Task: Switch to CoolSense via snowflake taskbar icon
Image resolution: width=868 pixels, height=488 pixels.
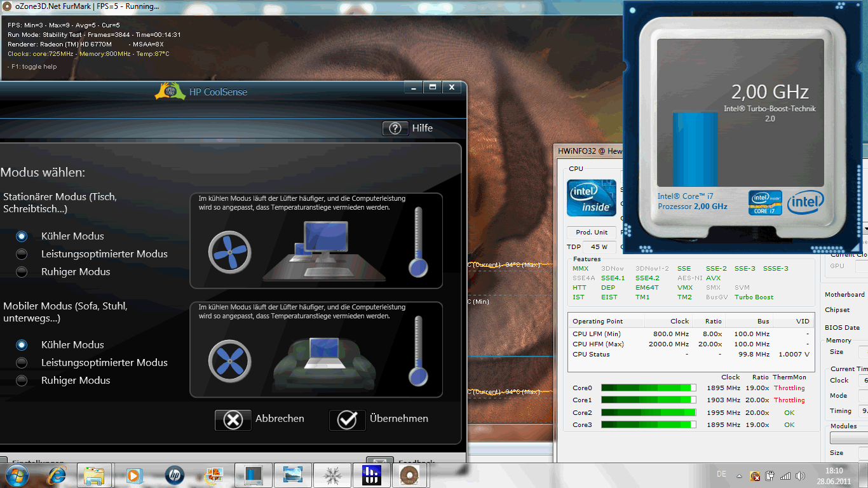Action: click(332, 475)
